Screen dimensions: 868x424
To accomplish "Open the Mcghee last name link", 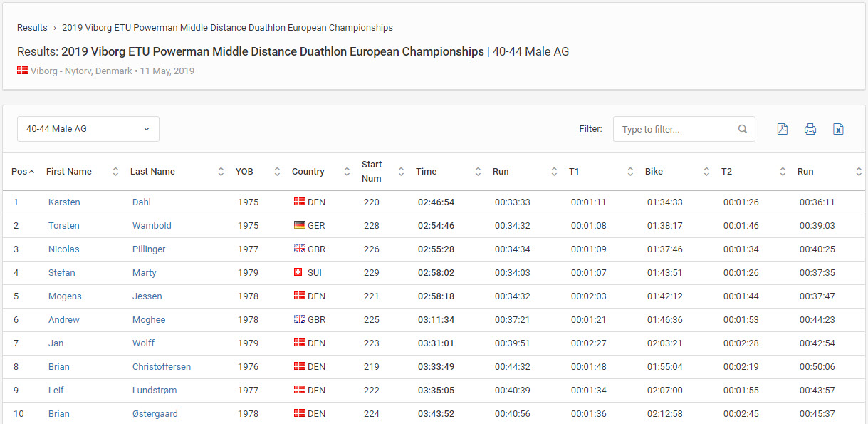I will [149, 319].
